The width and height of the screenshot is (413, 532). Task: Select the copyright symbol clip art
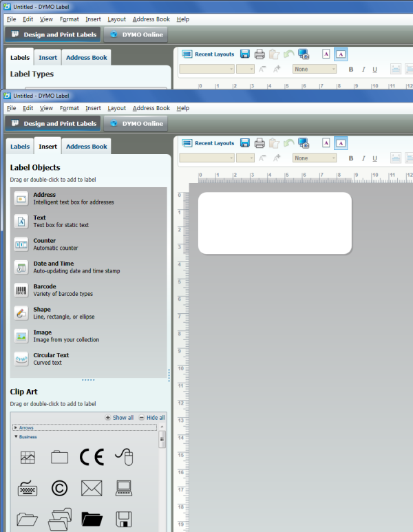click(x=59, y=488)
